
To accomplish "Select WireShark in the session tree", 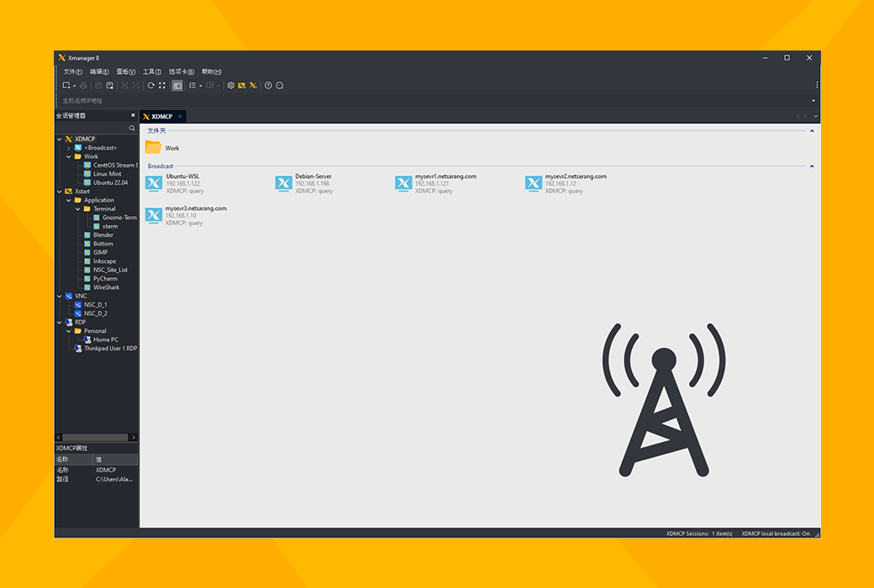I will [x=106, y=287].
